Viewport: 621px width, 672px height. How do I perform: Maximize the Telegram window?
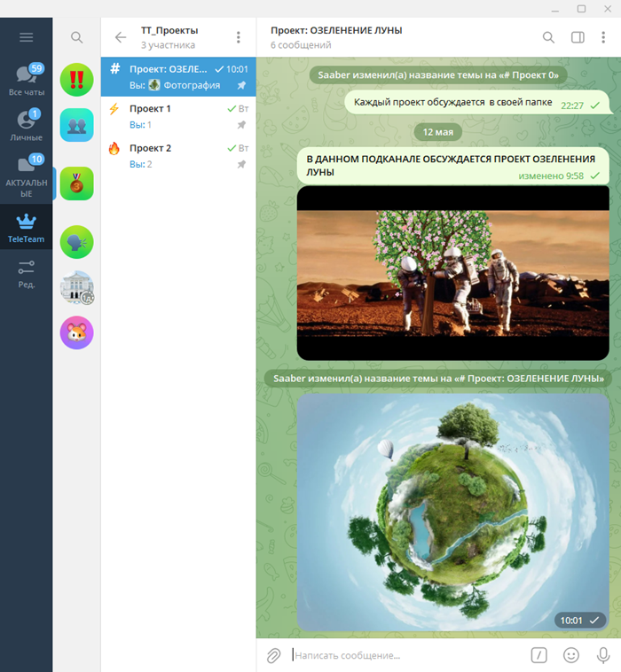(582, 9)
